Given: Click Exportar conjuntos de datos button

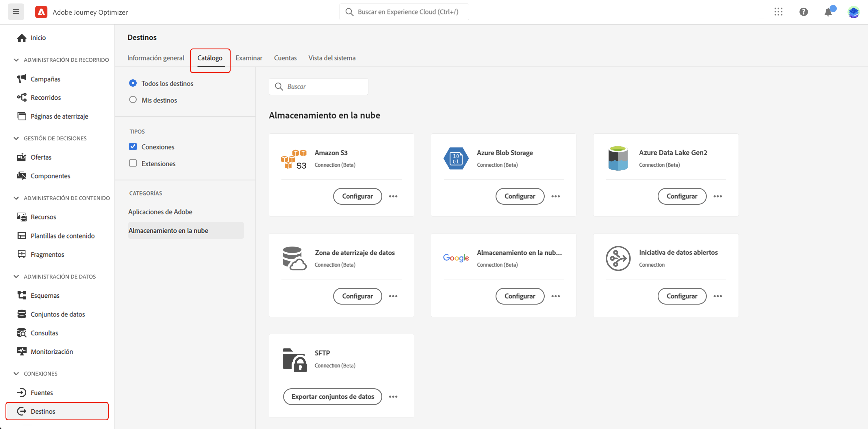Looking at the screenshot, I should click(x=332, y=397).
